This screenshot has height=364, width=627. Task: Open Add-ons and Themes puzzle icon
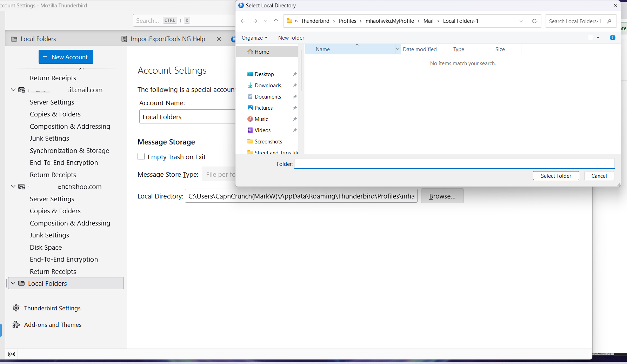point(16,325)
